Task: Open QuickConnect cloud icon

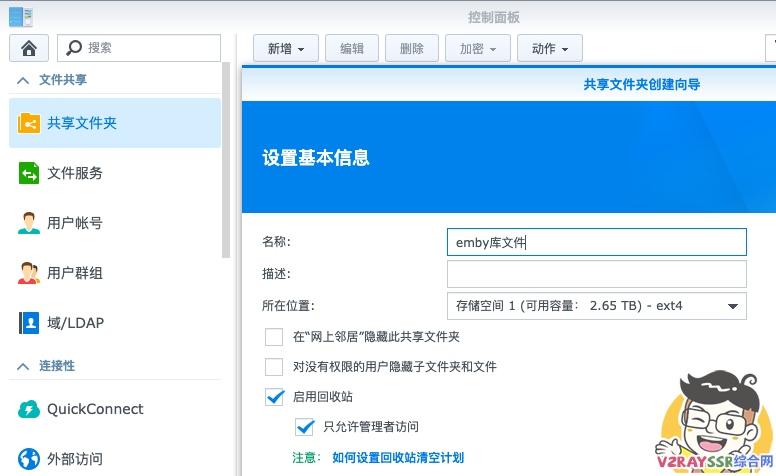Action: tap(29, 409)
